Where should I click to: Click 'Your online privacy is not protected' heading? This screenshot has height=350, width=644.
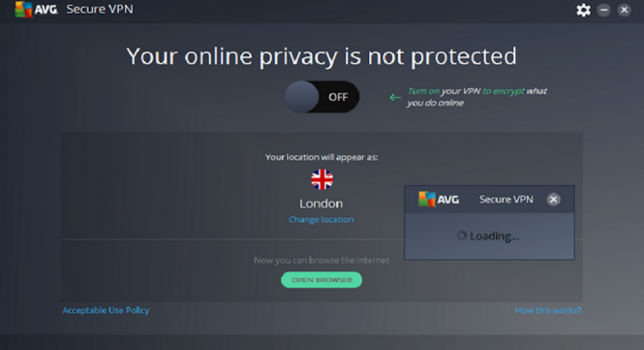(322, 56)
